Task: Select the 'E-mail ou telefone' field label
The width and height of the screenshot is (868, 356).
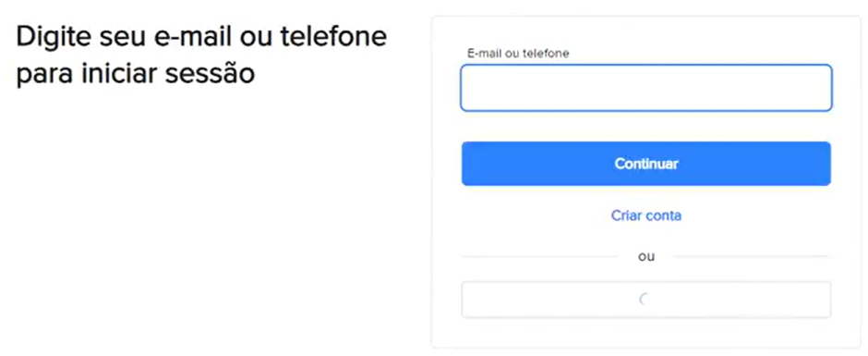Action: tap(518, 54)
